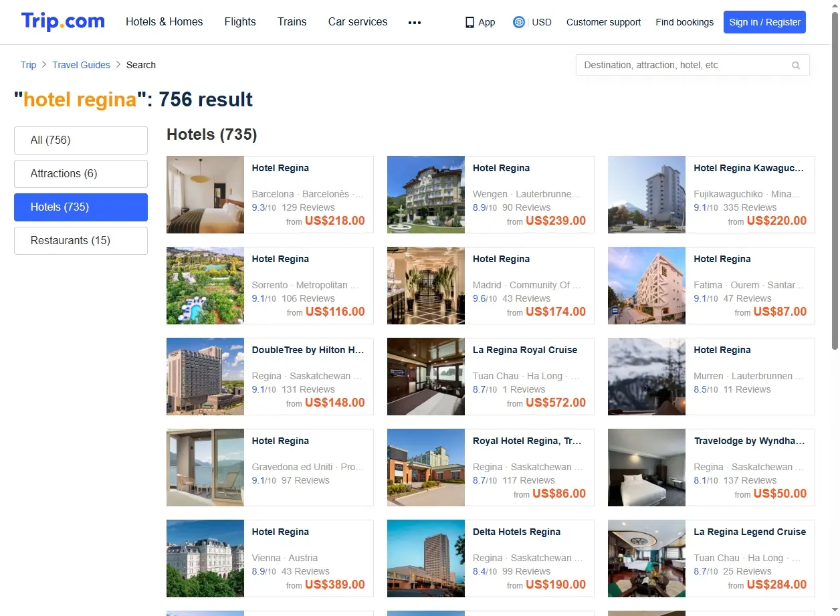The height and width of the screenshot is (616, 840).
Task: Select the Attractions (6) filter tab
Action: [81, 174]
